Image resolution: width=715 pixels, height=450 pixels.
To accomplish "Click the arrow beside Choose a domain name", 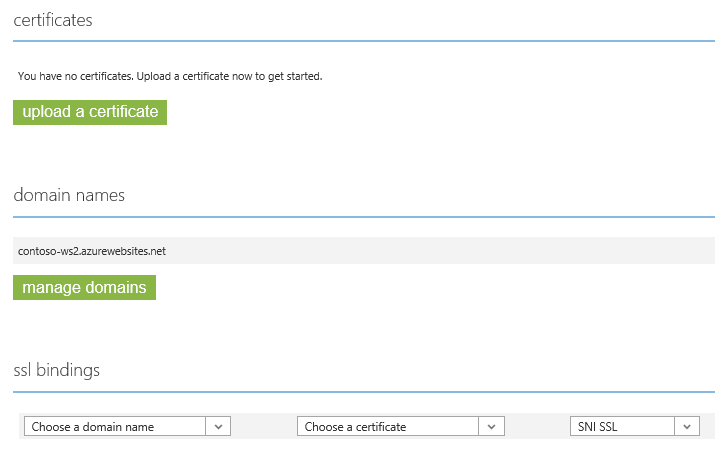I will [x=219, y=426].
